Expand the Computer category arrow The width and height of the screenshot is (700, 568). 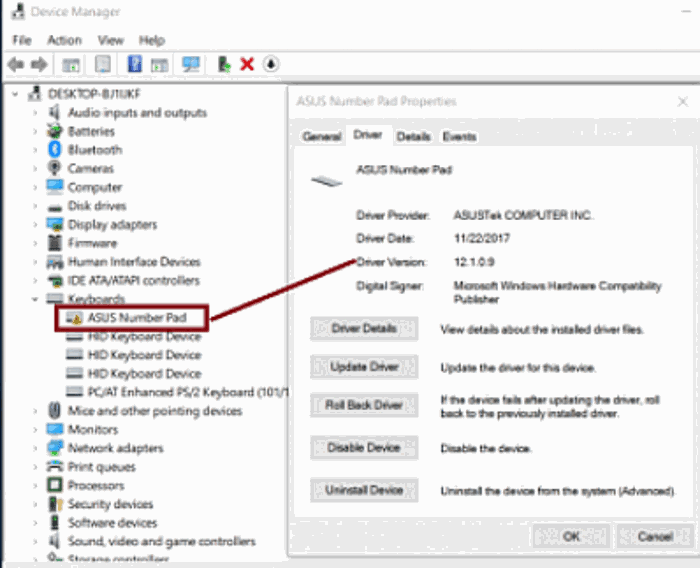tap(35, 187)
